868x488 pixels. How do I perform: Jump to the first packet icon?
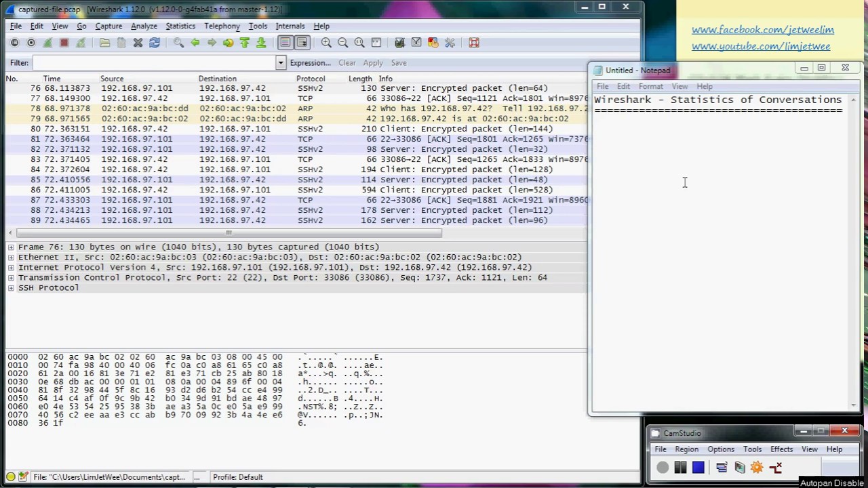pyautogui.click(x=245, y=43)
